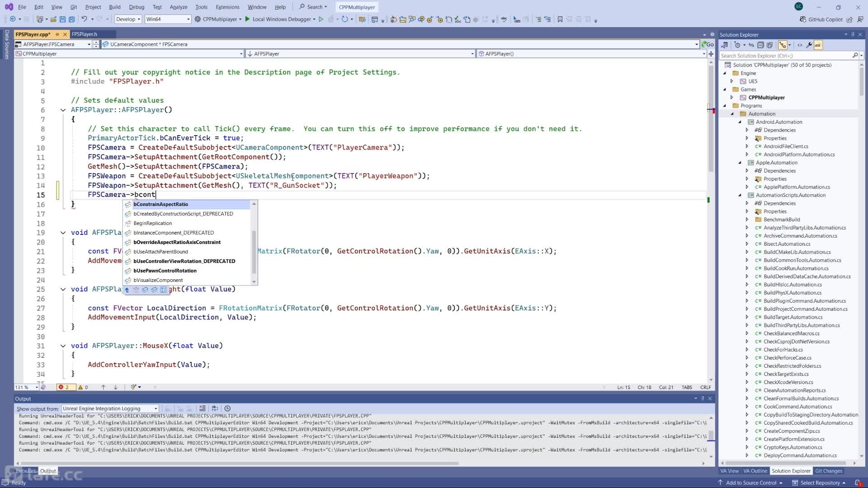Viewport: 868px width, 488px height.
Task: Click the Clear All icon in Output
Action: pos(202,408)
